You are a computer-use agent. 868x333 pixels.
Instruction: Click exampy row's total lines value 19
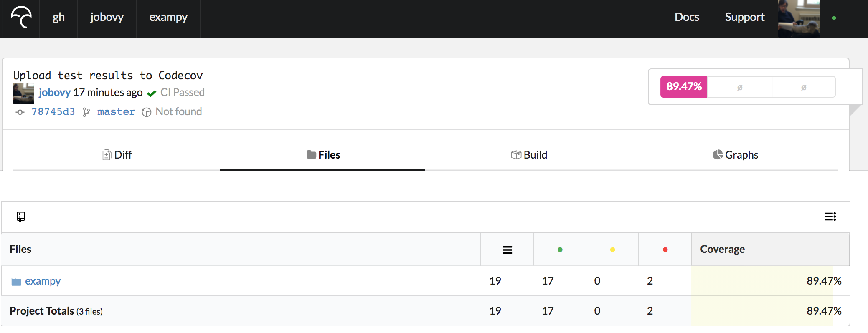coord(495,281)
